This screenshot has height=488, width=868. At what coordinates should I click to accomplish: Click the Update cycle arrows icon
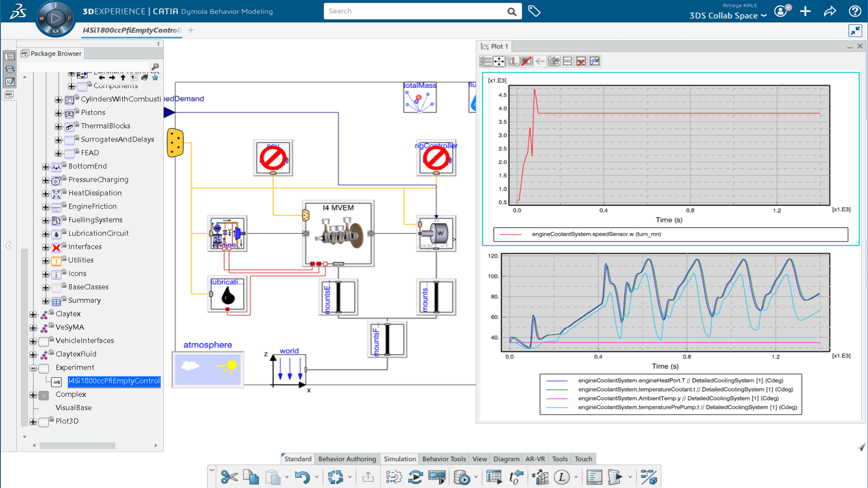[335, 477]
